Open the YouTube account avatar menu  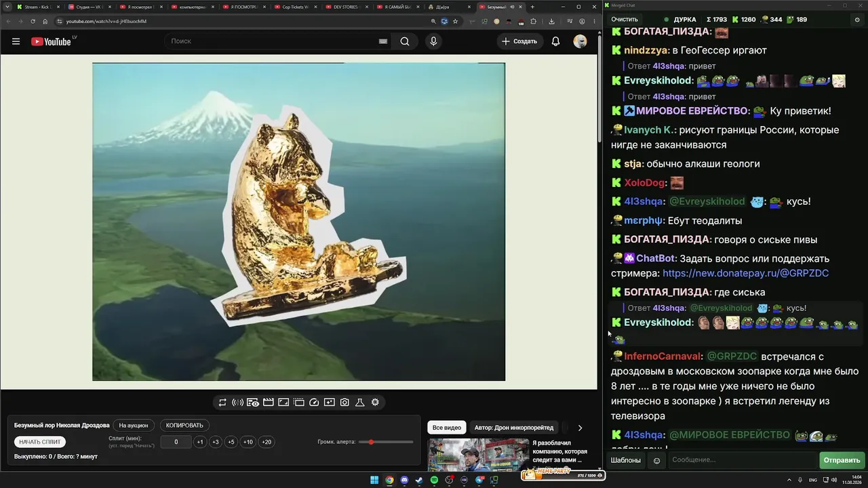tap(580, 41)
